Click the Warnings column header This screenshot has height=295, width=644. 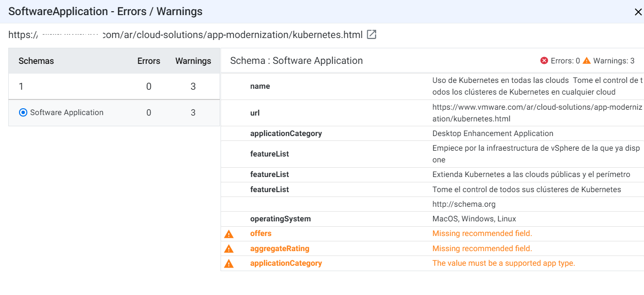(x=193, y=61)
